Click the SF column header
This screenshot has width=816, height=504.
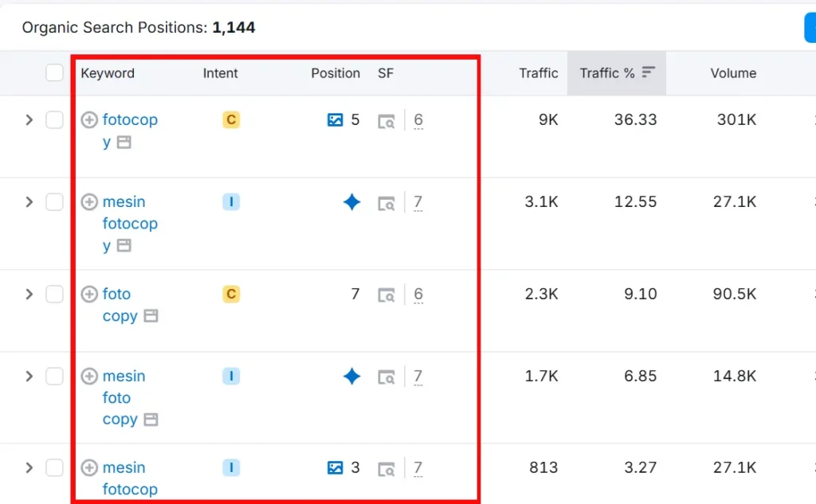coord(386,73)
